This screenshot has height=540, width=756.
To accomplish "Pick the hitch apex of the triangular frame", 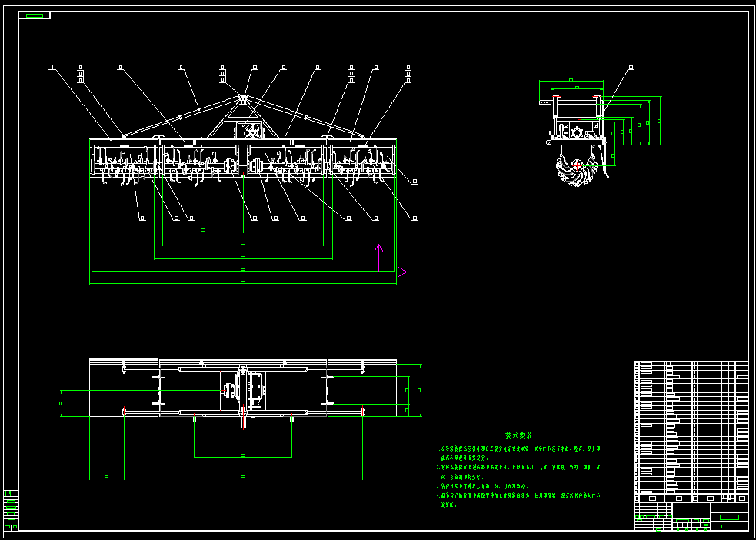I will point(243,98).
